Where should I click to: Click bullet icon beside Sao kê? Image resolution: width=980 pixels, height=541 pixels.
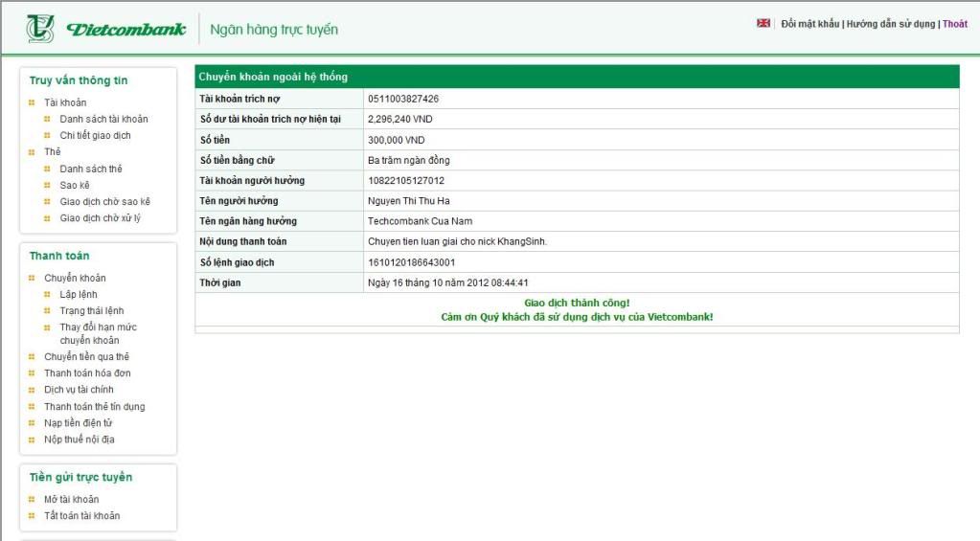tap(47, 185)
